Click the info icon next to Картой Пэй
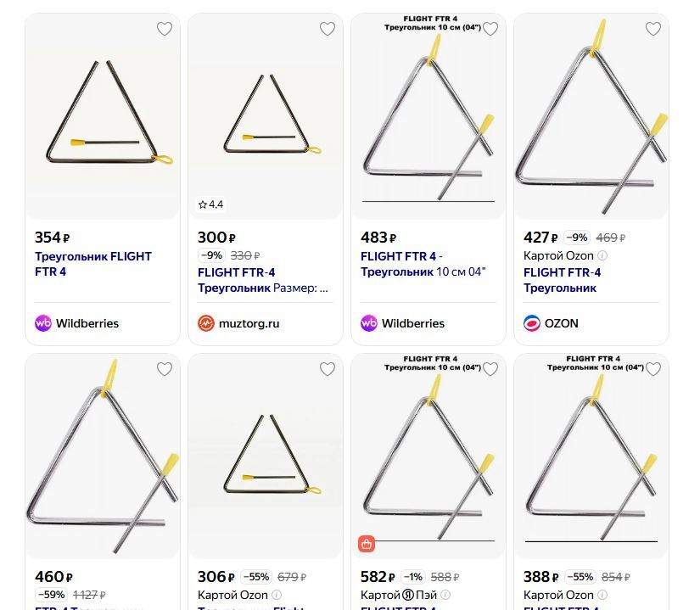 coord(445,596)
